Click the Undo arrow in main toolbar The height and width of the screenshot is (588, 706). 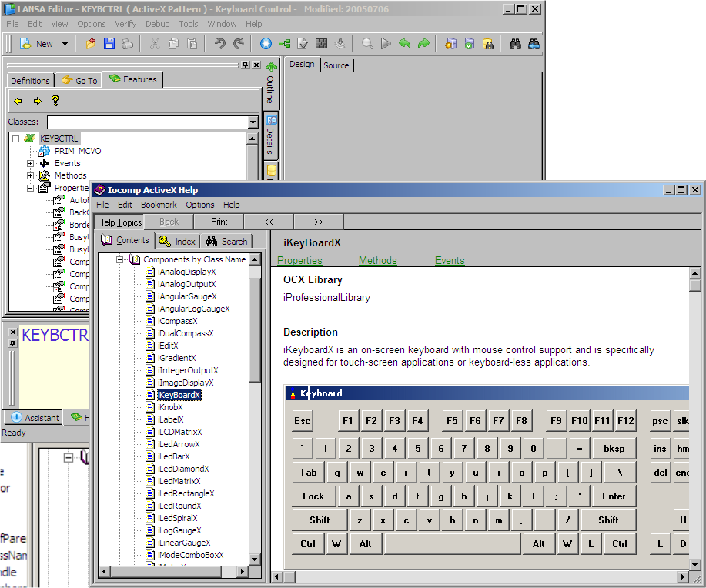coord(220,44)
